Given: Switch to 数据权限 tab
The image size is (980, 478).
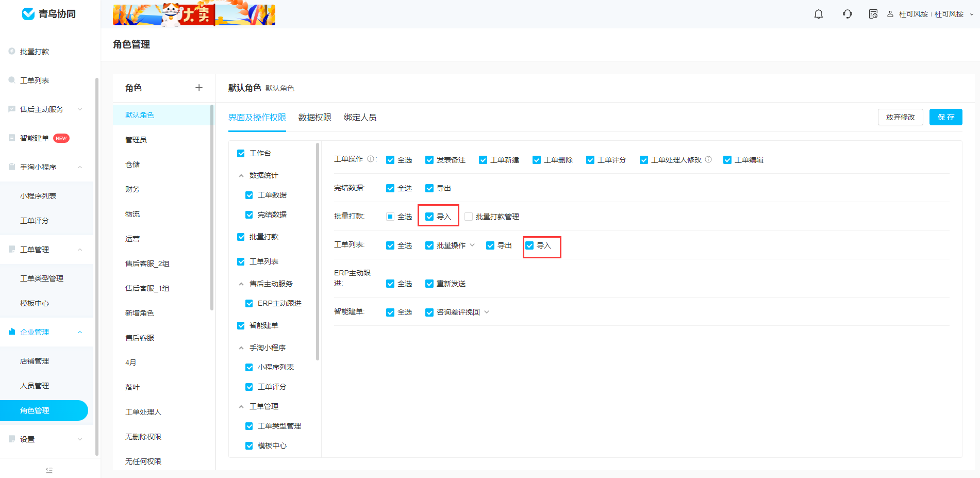Looking at the screenshot, I should 315,118.
